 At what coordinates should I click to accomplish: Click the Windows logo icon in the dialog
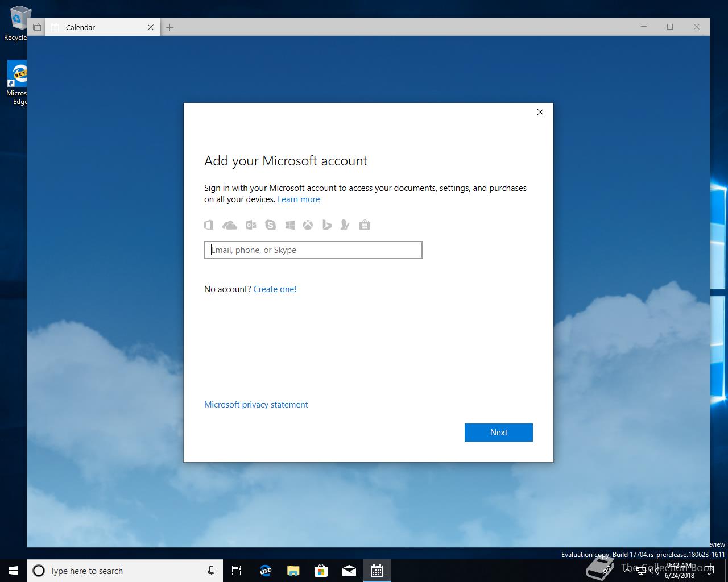pyautogui.click(x=290, y=225)
